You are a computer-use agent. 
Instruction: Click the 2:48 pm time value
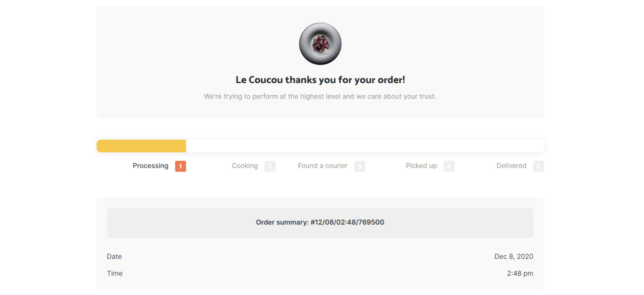(x=520, y=274)
